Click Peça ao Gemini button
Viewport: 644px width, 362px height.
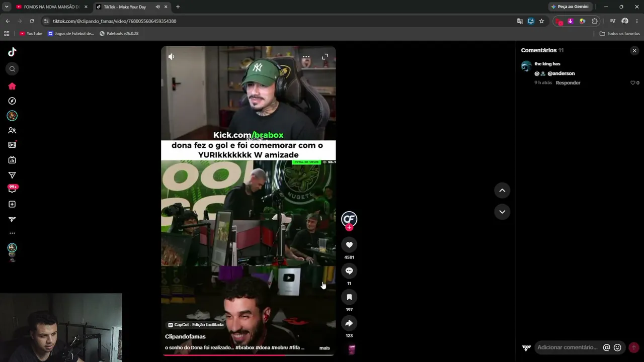pyautogui.click(x=570, y=7)
